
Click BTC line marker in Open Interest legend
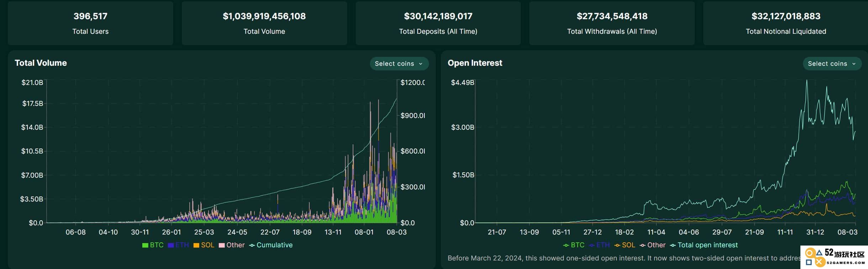[x=566, y=245]
